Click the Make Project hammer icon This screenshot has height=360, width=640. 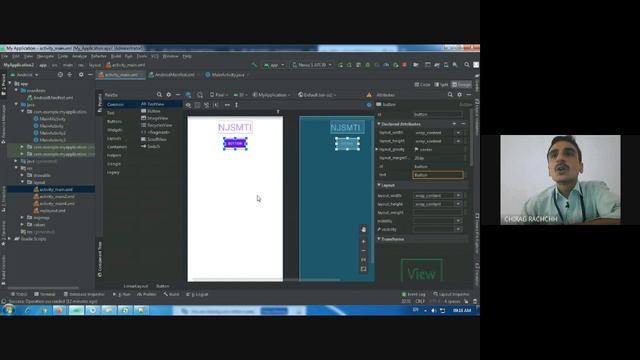click(254, 65)
